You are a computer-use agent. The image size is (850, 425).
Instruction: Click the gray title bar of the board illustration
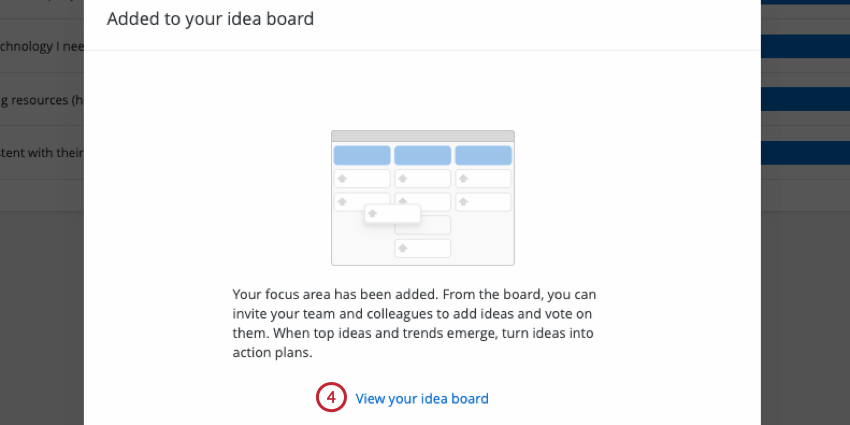422,136
